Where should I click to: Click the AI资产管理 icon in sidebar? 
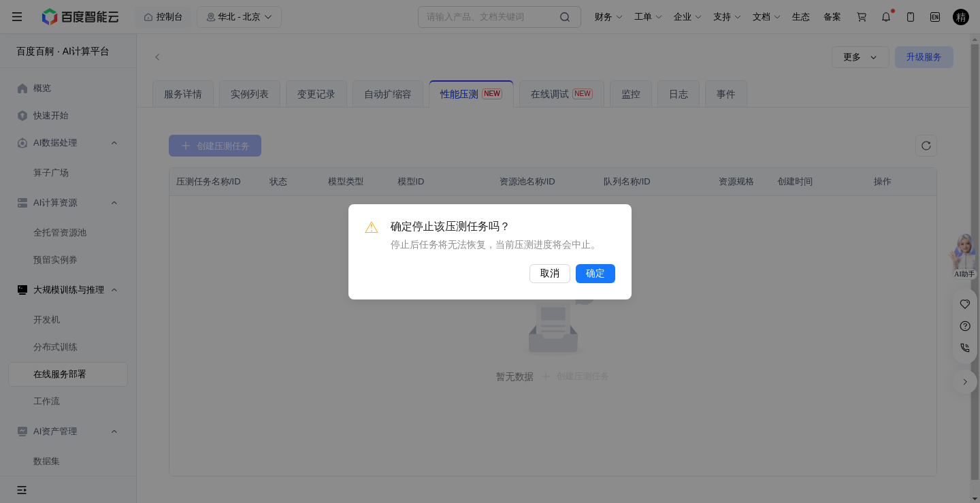pyautogui.click(x=22, y=432)
